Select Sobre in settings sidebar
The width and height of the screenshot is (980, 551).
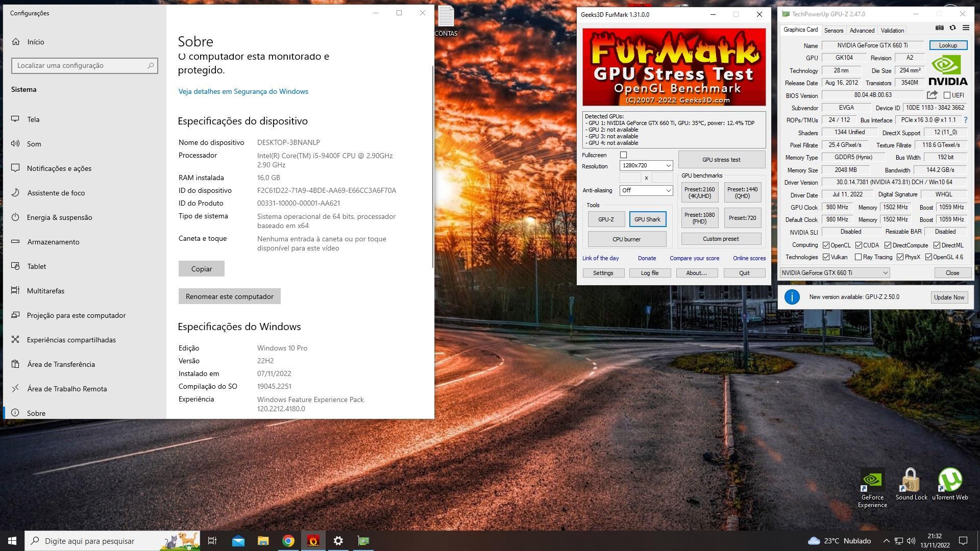(x=84, y=413)
